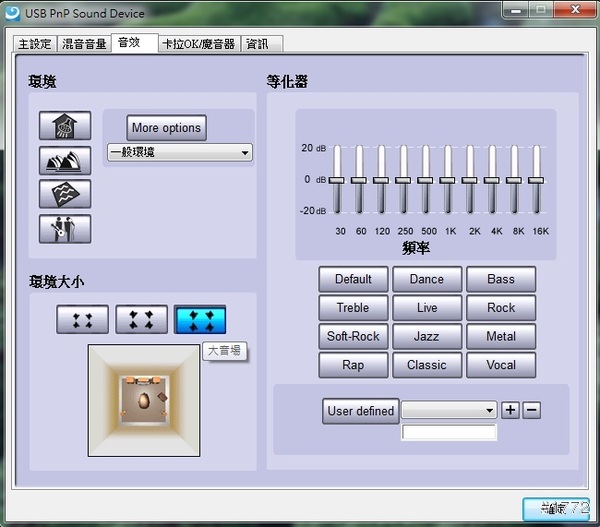Open the 卡拉OK/魔音器 tab
This screenshot has width=600, height=527.
coord(198,44)
